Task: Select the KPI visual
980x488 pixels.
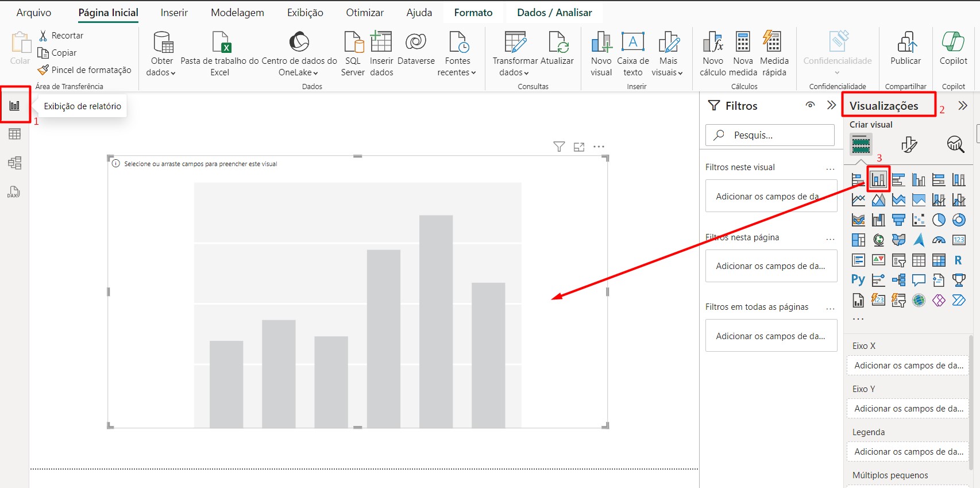Action: tap(878, 260)
